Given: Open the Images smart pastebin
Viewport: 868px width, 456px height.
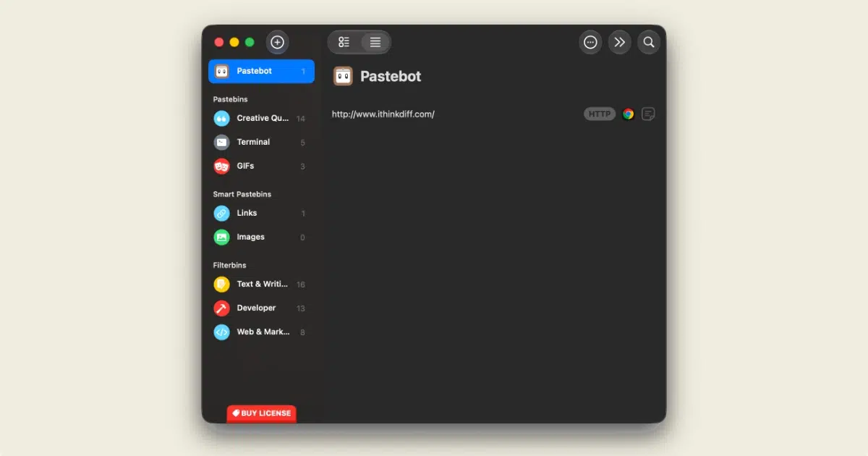Looking at the screenshot, I should tap(261, 237).
